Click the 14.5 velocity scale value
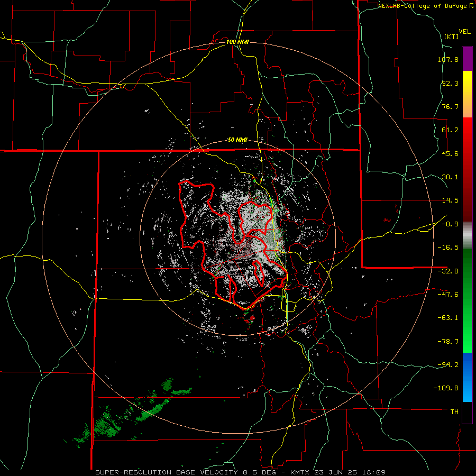 [450, 200]
